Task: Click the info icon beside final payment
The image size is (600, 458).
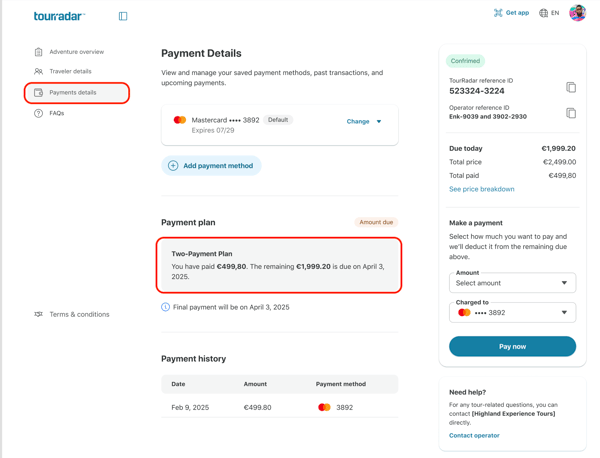Action: click(165, 307)
